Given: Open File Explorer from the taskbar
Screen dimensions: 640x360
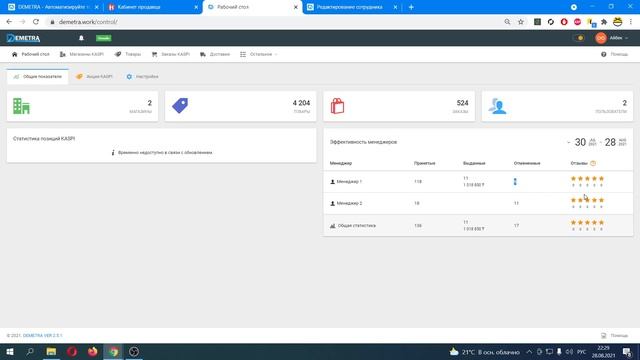Looking at the screenshot, I should 51,351.
